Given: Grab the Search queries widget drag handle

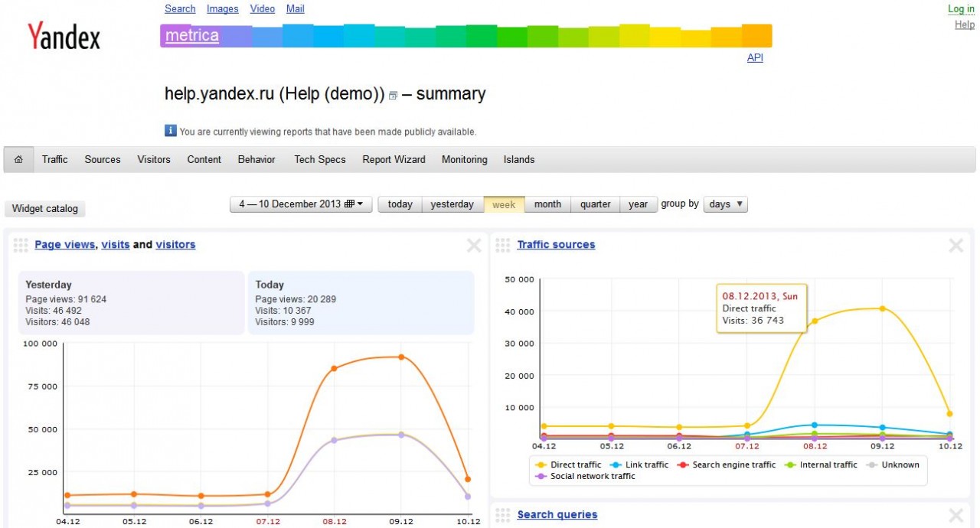Looking at the screenshot, I should pos(503,515).
